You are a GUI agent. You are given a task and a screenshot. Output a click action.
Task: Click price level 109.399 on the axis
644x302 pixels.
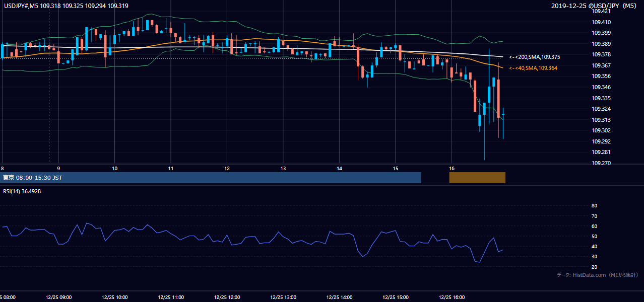click(x=601, y=33)
